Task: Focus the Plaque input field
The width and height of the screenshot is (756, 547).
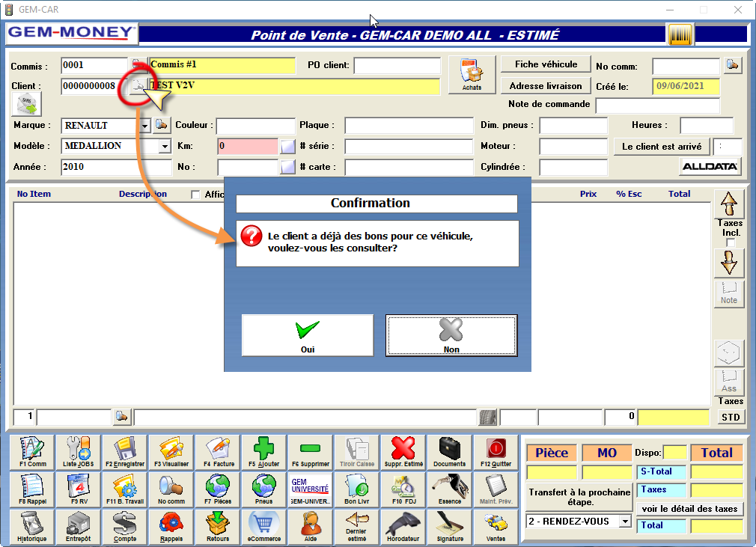Action: [409, 126]
